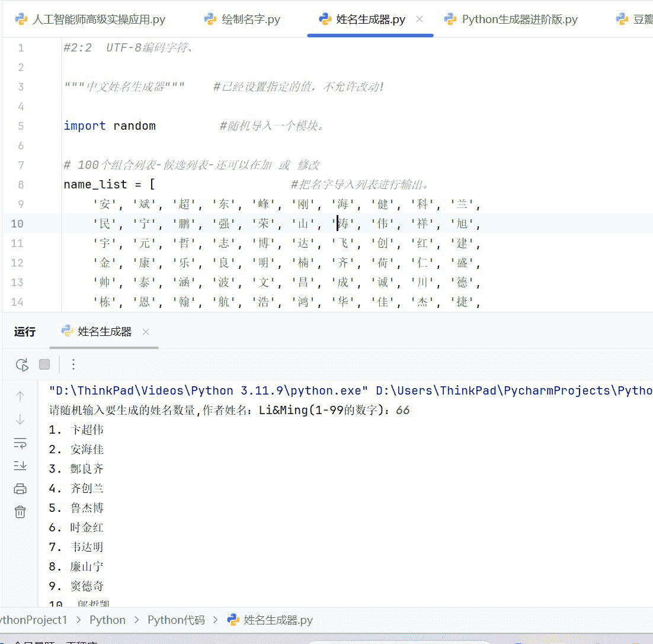This screenshot has width=653, height=644.
Task: Click the up arrow stack trace icon
Action: coord(20,396)
